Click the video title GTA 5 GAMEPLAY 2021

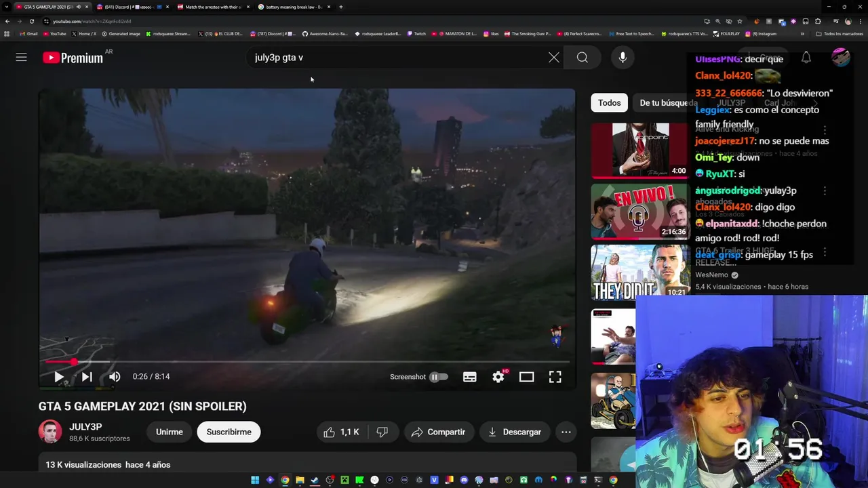coord(142,406)
